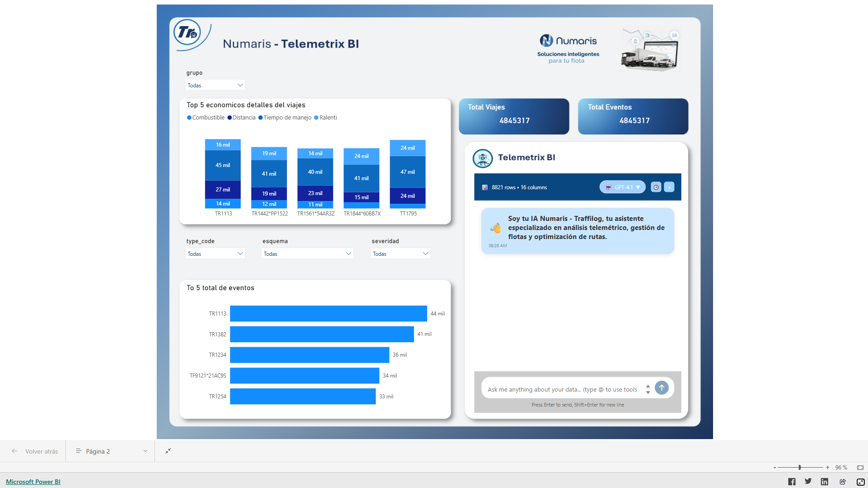Open chat history via clock icon
The width and height of the screenshot is (868, 488).
click(x=656, y=187)
